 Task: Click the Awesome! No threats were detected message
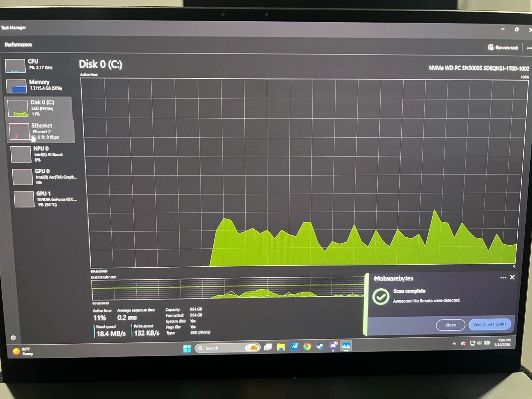coord(427,301)
